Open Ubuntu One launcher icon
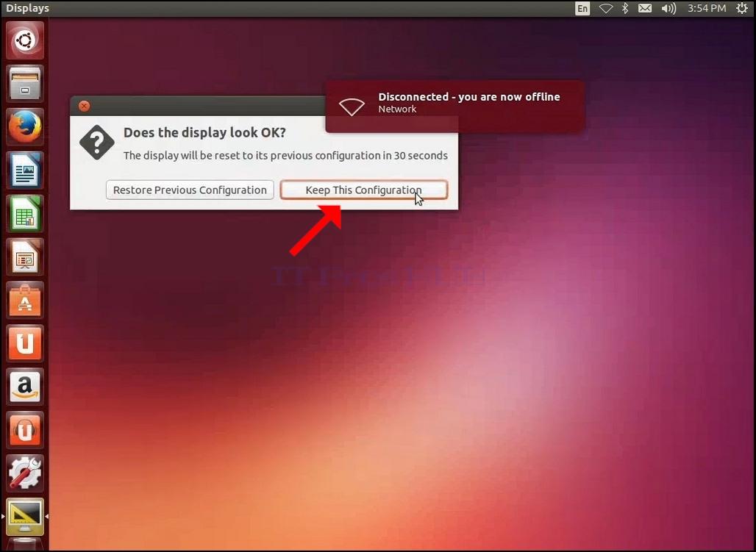The image size is (756, 552). point(25,343)
